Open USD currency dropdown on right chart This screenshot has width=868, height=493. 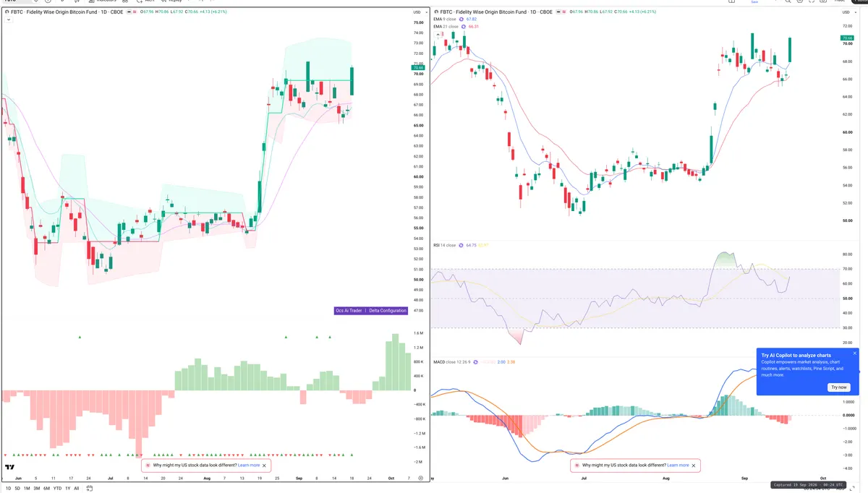pos(850,12)
